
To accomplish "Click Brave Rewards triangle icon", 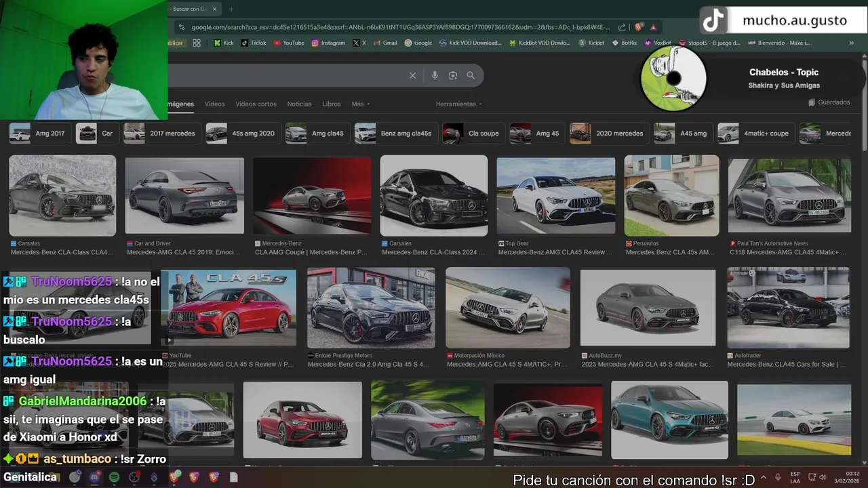I will click(653, 27).
